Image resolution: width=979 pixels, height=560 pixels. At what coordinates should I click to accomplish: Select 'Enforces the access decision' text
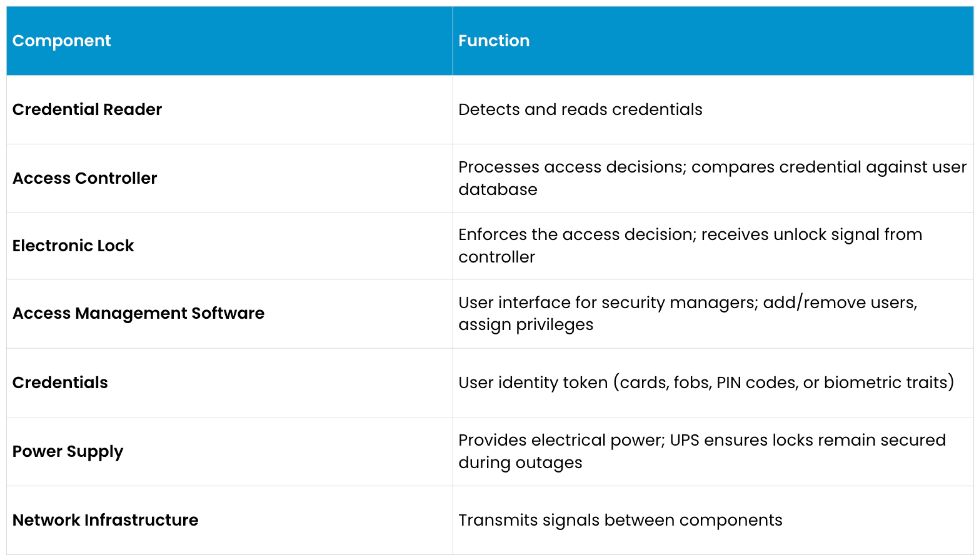coord(575,234)
